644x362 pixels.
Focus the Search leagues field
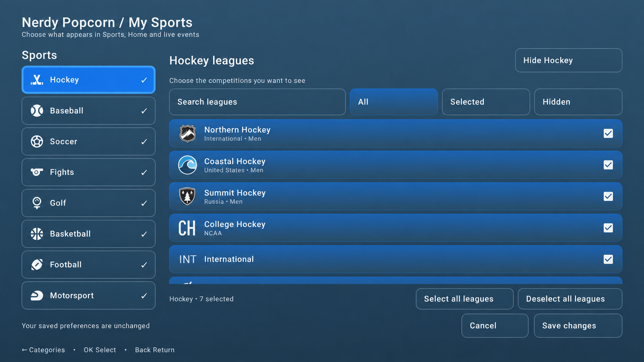[x=257, y=102]
